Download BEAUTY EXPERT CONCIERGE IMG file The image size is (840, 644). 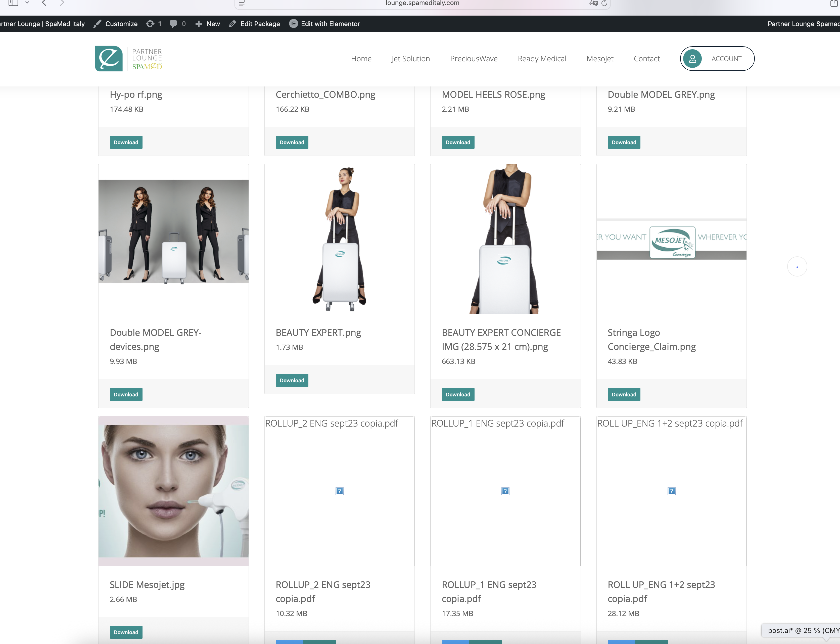click(x=458, y=394)
